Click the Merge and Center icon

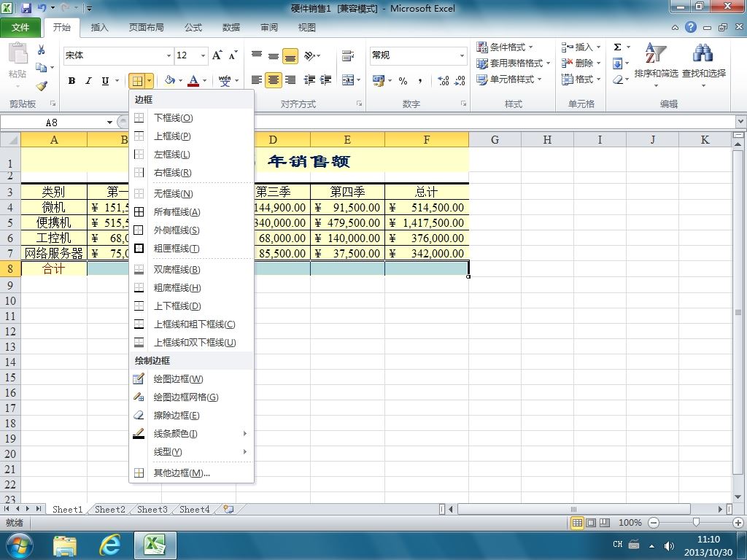348,80
